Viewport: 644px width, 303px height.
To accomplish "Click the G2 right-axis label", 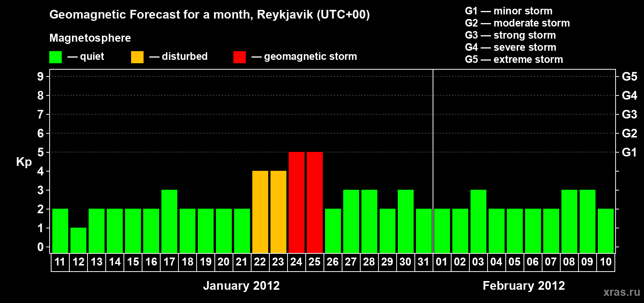I will click(629, 133).
